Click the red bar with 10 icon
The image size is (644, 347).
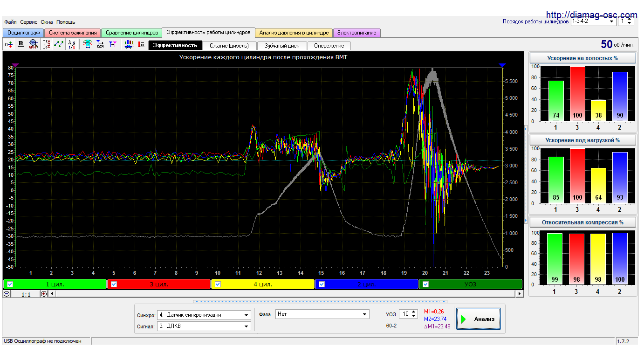(141, 44)
